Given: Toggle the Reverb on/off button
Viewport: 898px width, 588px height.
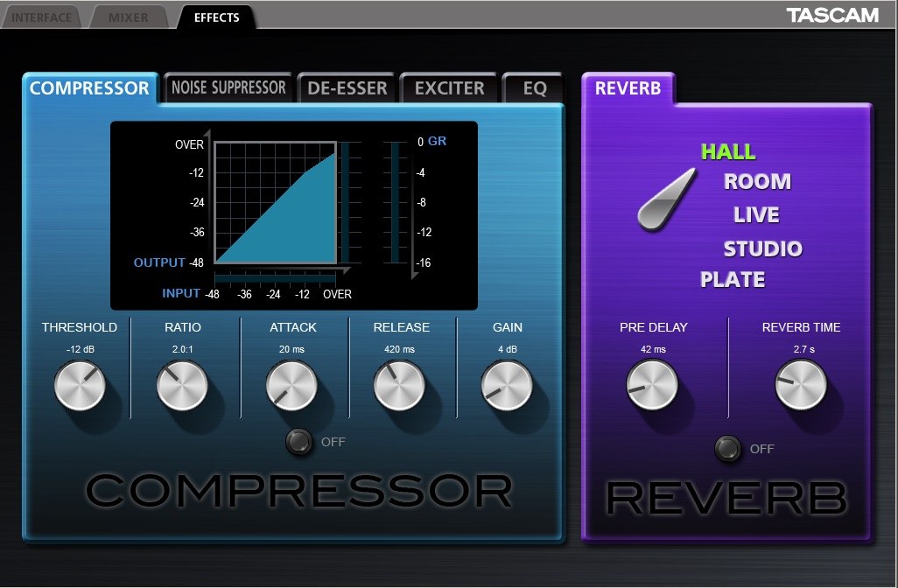Looking at the screenshot, I should click(728, 449).
